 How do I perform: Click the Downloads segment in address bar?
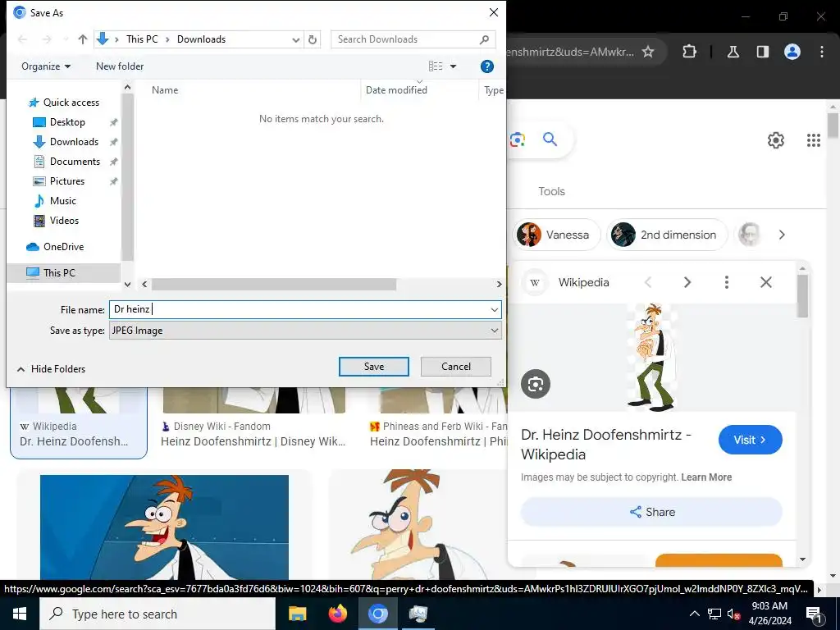pos(202,39)
